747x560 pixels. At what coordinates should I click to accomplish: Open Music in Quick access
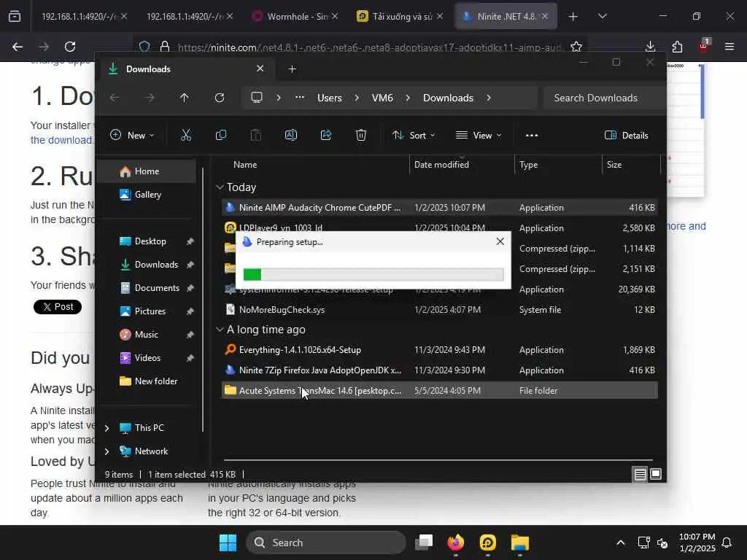click(x=146, y=335)
